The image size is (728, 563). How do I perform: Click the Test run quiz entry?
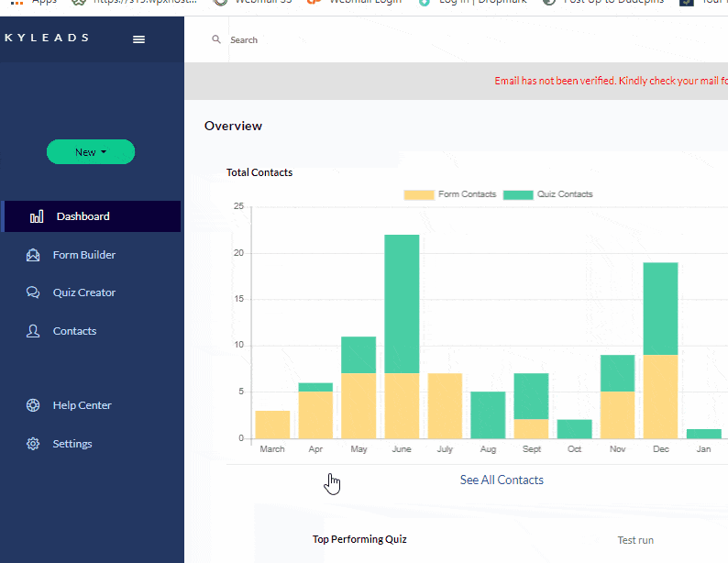[x=635, y=540]
